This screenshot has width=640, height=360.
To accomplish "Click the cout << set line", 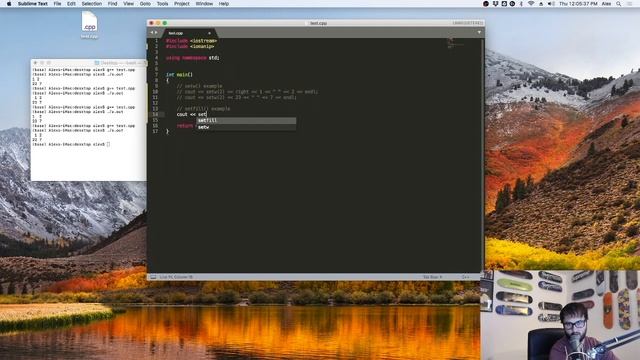I will point(192,114).
